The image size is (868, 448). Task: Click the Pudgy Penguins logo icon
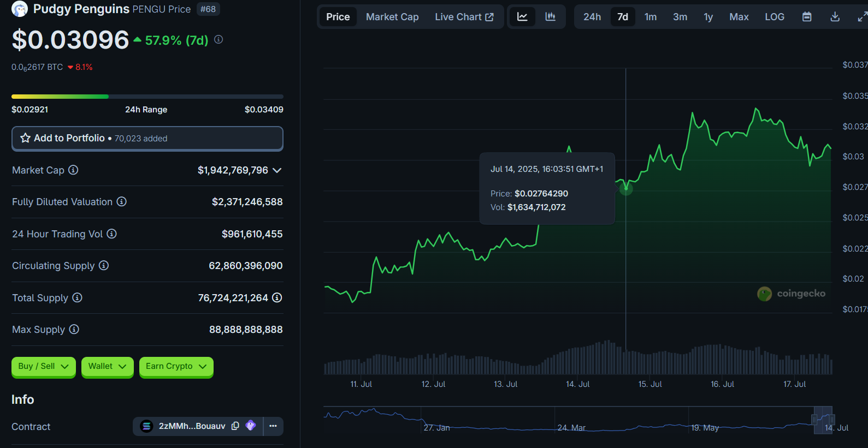point(20,9)
